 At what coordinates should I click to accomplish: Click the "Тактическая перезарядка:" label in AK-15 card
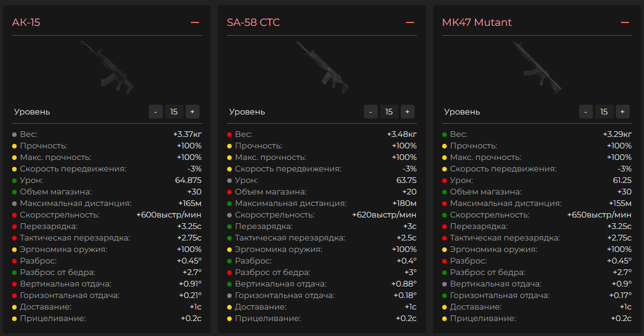75,238
